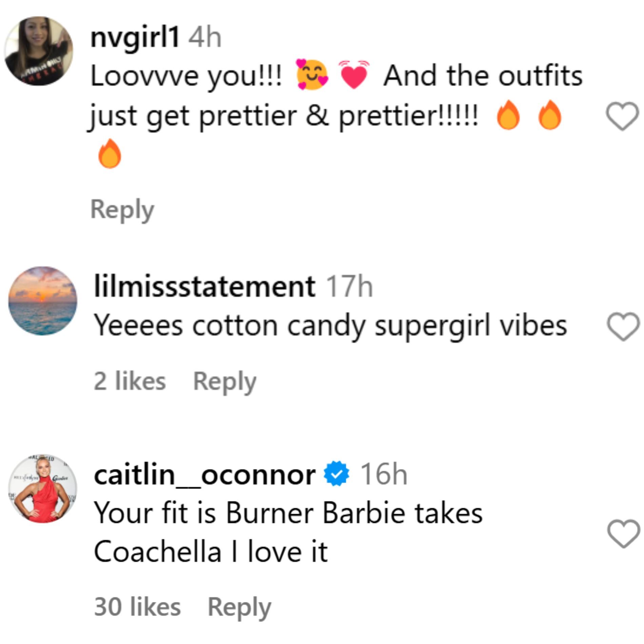Click the 16h timestamp on caitlin__oconnor's comment
The image size is (644, 644).
pos(384,475)
